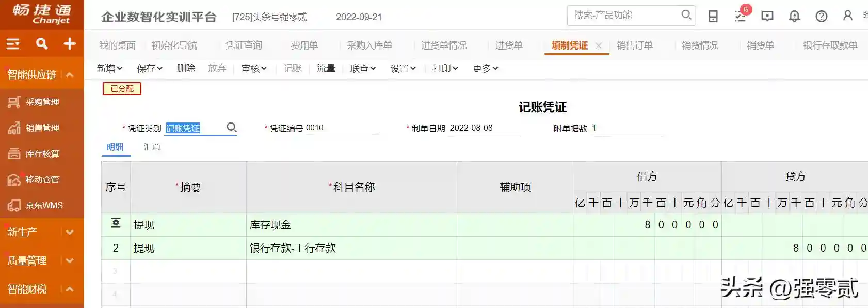Open the 保存 dropdown options

click(x=150, y=68)
